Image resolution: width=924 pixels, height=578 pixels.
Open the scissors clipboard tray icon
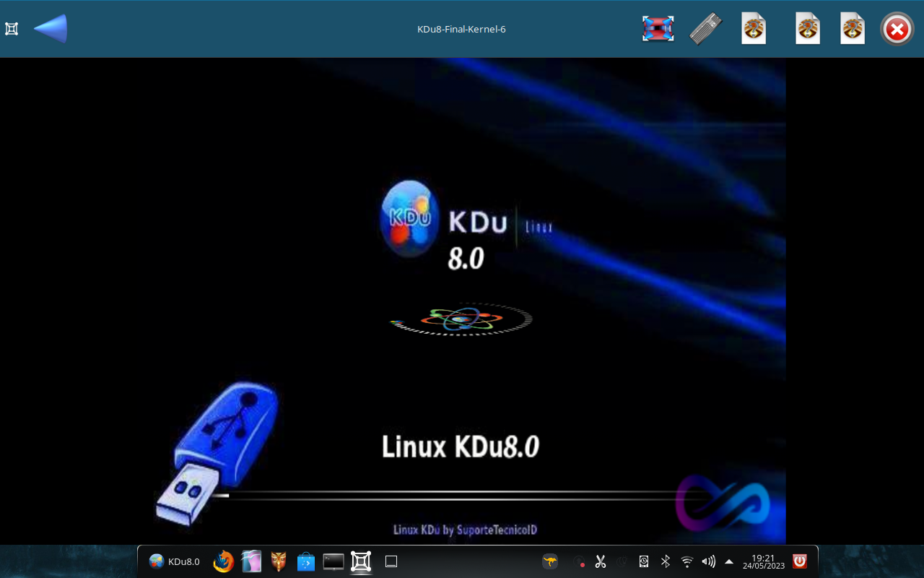(601, 561)
